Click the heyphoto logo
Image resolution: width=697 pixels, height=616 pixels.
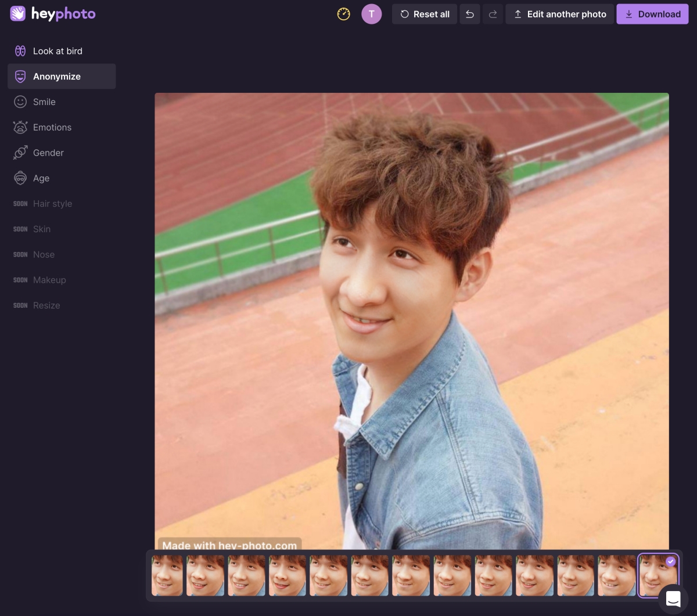53,14
